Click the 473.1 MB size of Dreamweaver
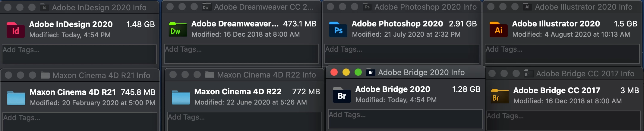This screenshot has height=131, width=644. coord(300,24)
